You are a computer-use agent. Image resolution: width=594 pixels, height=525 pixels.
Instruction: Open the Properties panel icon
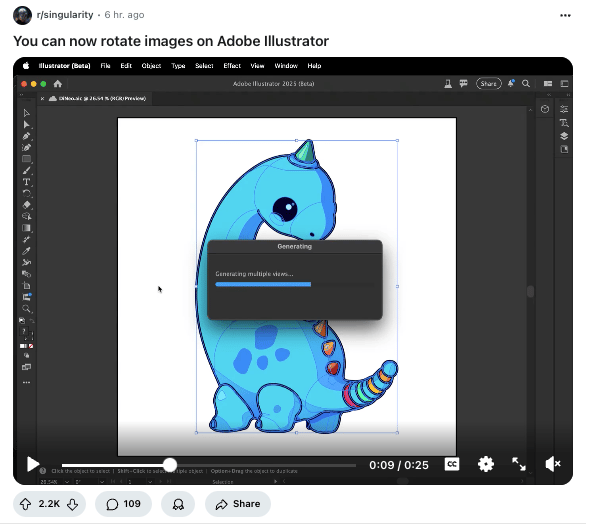(564, 109)
